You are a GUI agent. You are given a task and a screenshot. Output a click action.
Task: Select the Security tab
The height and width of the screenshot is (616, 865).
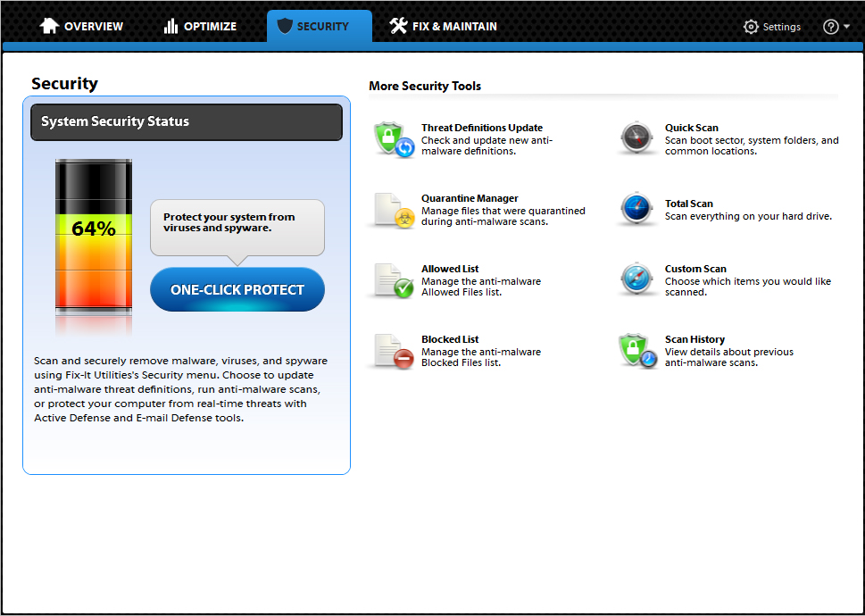319,27
